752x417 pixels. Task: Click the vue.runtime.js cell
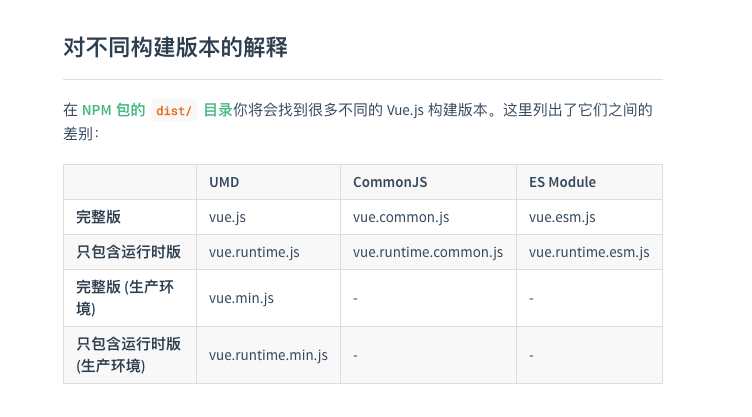click(x=269, y=252)
